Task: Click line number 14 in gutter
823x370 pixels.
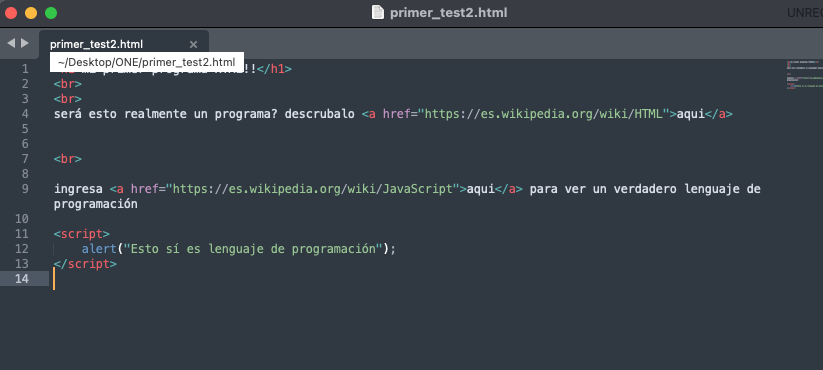Action: tap(22, 278)
